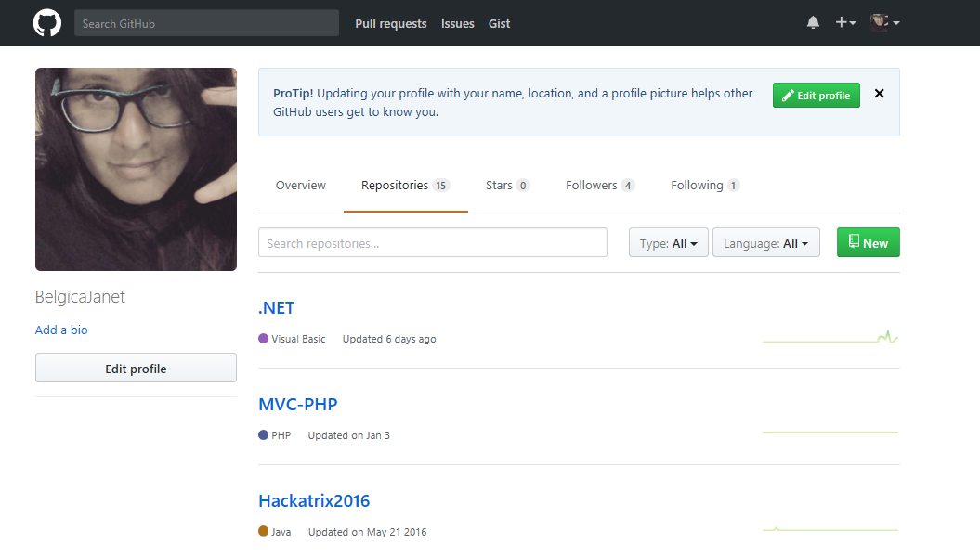Viewport: 980px width, 556px height.
Task: Open the .NET repository
Action: pos(276,308)
